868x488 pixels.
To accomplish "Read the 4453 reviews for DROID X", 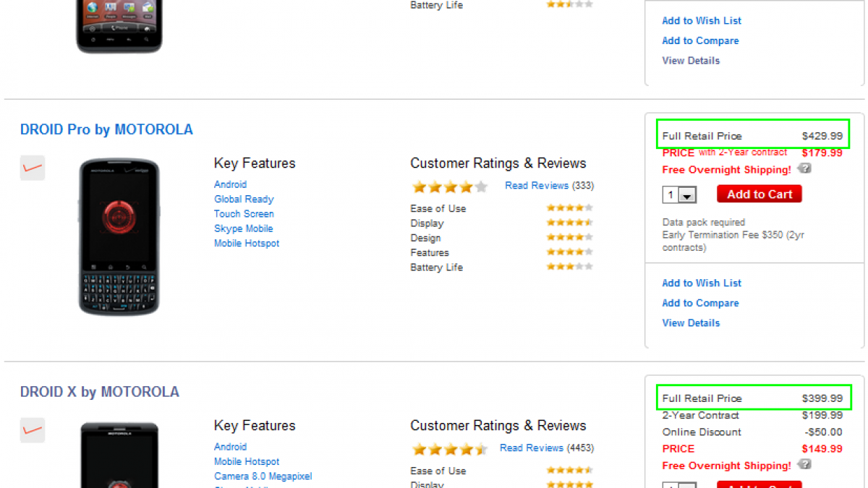I will [x=531, y=448].
